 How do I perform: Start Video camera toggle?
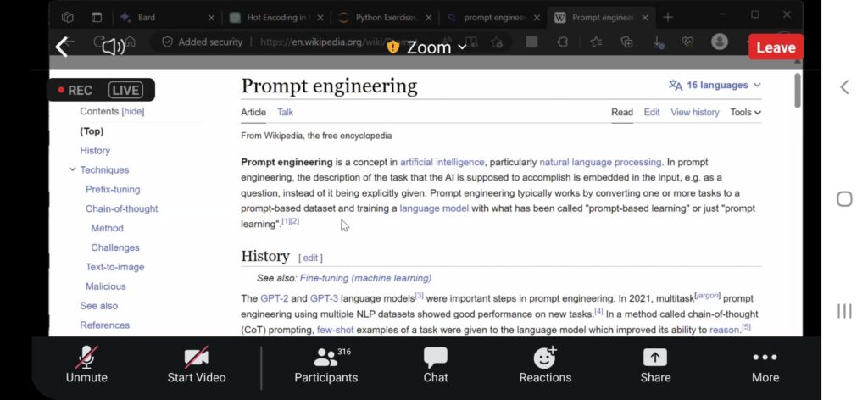point(197,364)
